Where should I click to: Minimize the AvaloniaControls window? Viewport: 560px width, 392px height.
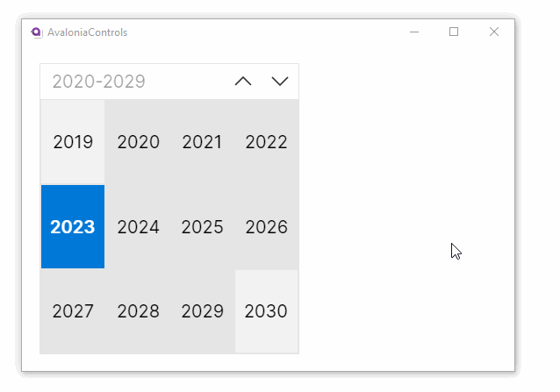coord(414,32)
